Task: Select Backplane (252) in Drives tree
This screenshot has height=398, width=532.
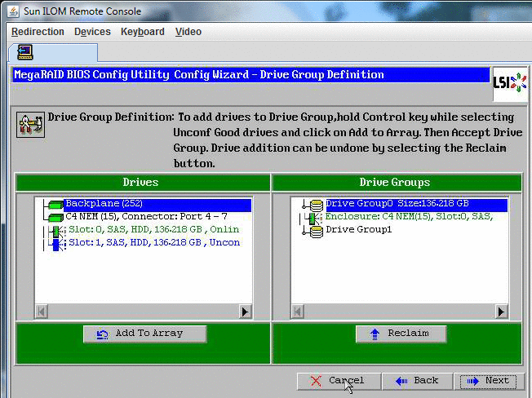Action: (158, 204)
